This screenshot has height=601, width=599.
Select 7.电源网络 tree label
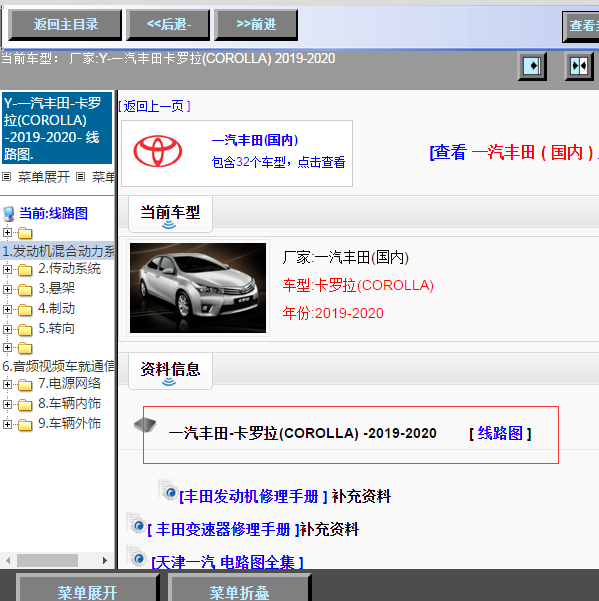[x=69, y=383]
